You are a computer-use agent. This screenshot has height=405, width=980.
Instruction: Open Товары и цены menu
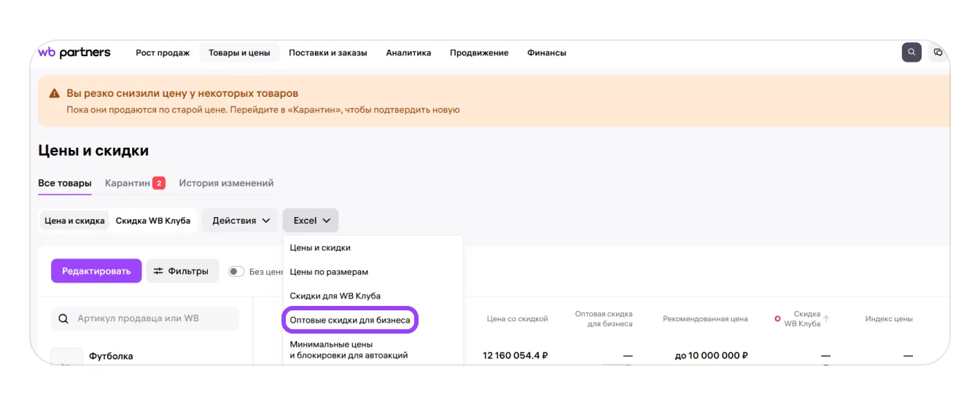[x=239, y=52]
